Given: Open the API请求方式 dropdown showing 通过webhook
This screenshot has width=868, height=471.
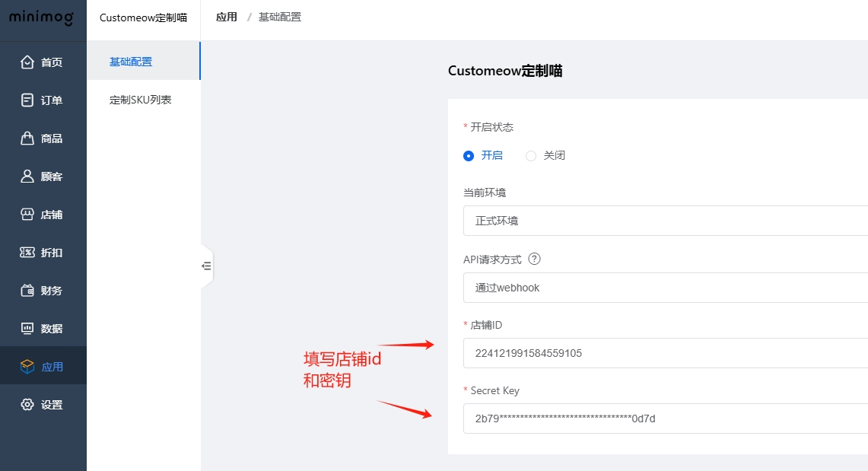Looking at the screenshot, I should 666,288.
